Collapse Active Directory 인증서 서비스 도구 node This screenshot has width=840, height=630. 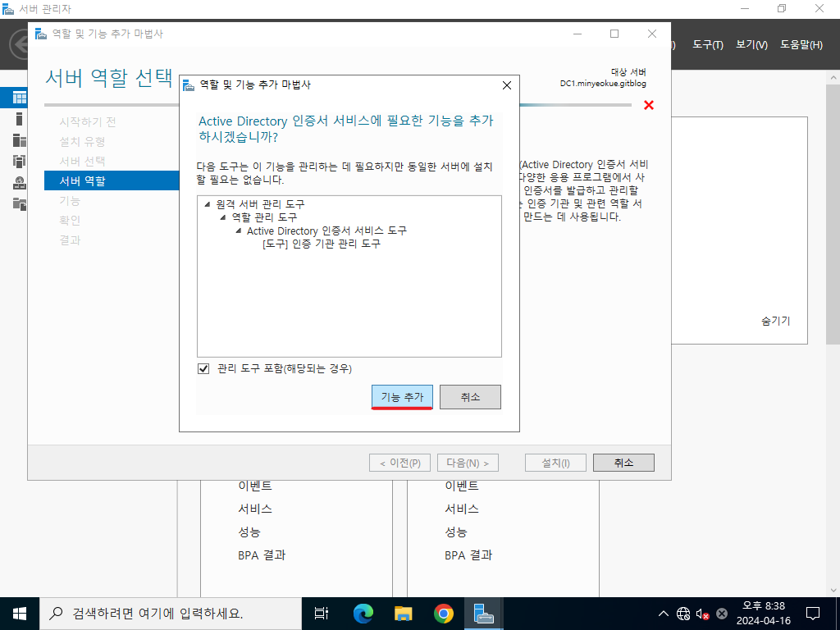click(239, 231)
